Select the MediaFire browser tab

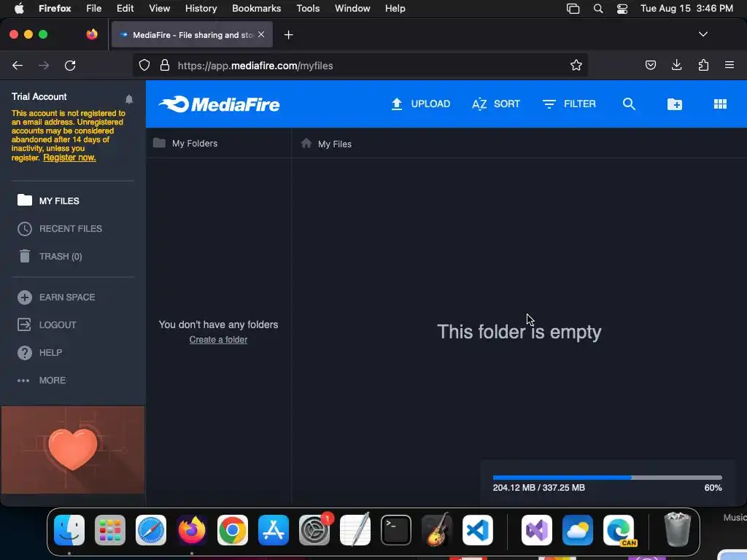192,35
